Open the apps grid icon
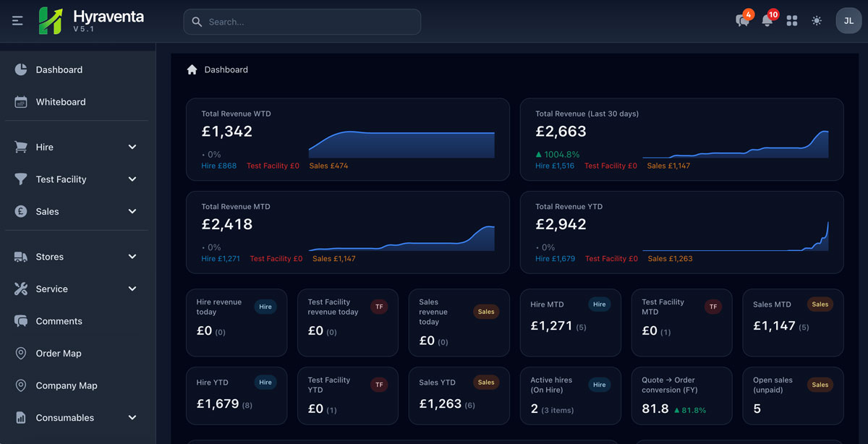 [x=792, y=21]
